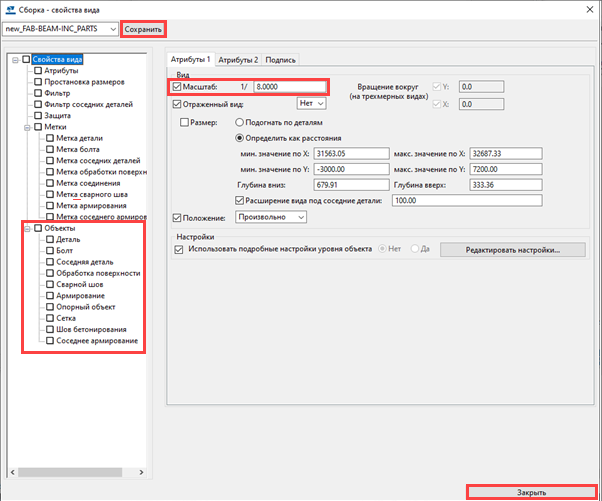Open the Отраженный вид dropdown
The height and width of the screenshot is (501, 602).
click(x=312, y=103)
